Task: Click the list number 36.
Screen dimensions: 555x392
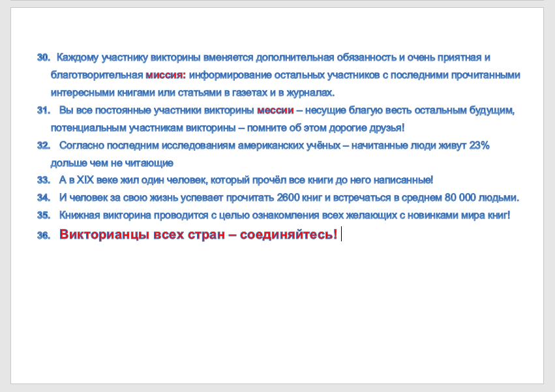Action: [44, 235]
